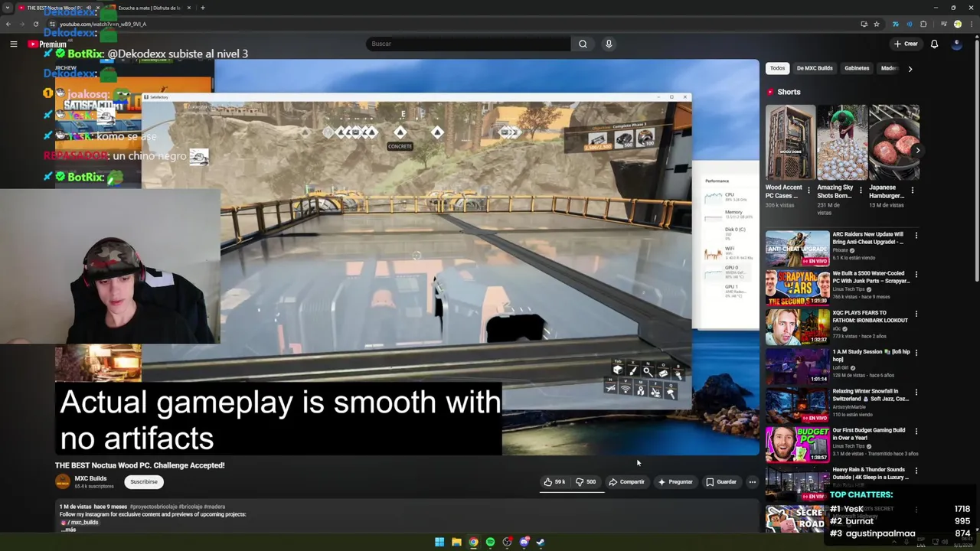Open options for Scrapyard Wars video
Screen dimensions: 980x551
click(x=916, y=274)
